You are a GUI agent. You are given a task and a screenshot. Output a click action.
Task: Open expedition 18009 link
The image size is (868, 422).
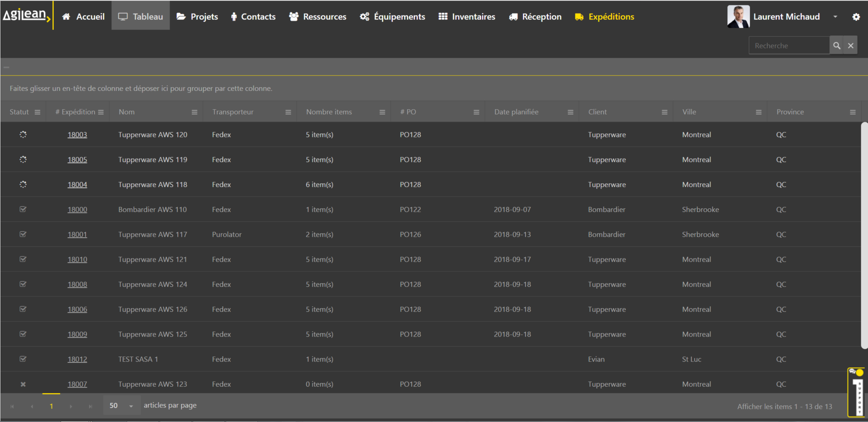(x=77, y=334)
